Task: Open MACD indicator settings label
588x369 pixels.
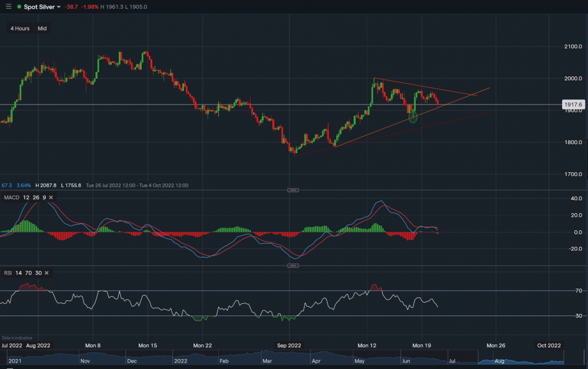Action: coord(12,197)
